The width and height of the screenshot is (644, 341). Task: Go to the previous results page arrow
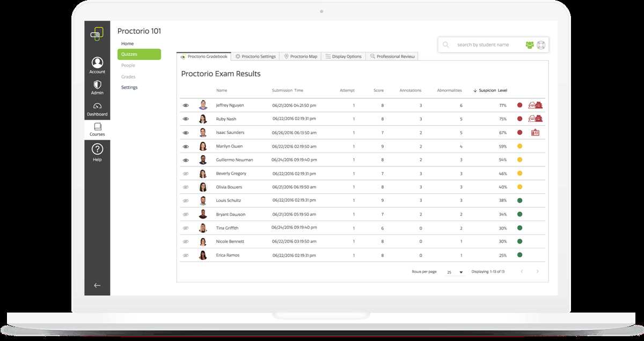coord(521,272)
